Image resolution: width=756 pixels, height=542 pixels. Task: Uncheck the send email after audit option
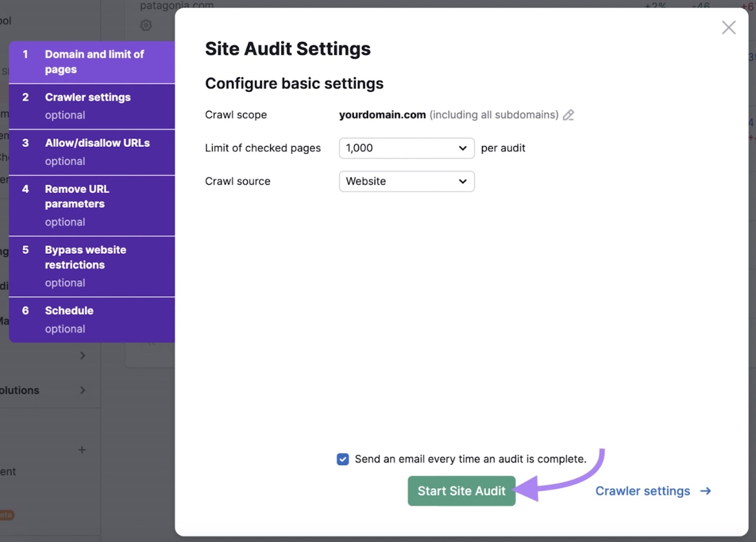pos(342,459)
